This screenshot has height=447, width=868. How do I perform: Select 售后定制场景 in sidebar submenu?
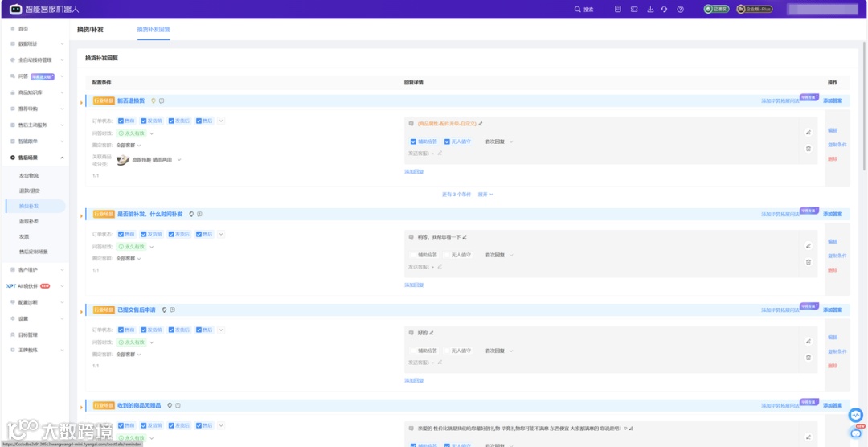[x=33, y=252]
